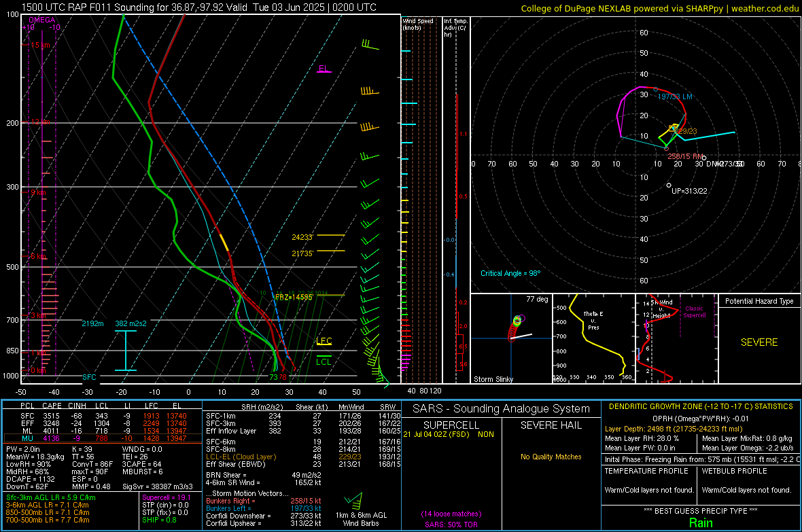This screenshot has width=802, height=532.
Task: Click the '197/33 LM' hodograph label
Action: (675, 96)
